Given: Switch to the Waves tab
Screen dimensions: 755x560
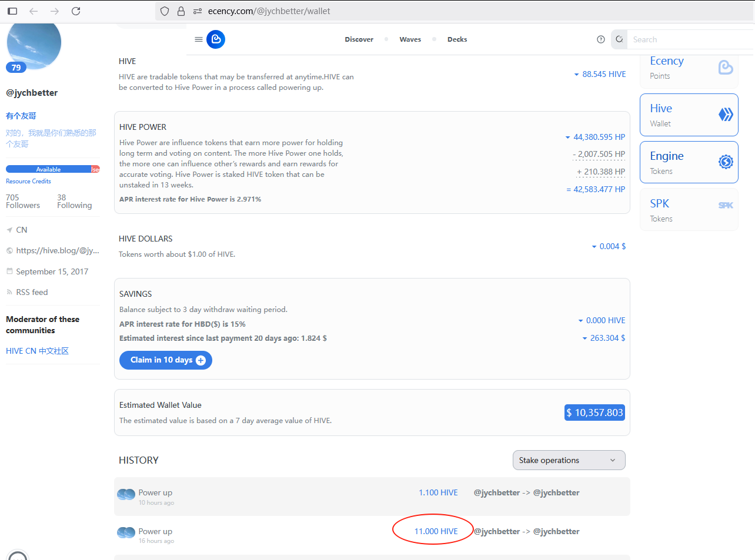Looking at the screenshot, I should click(x=410, y=39).
